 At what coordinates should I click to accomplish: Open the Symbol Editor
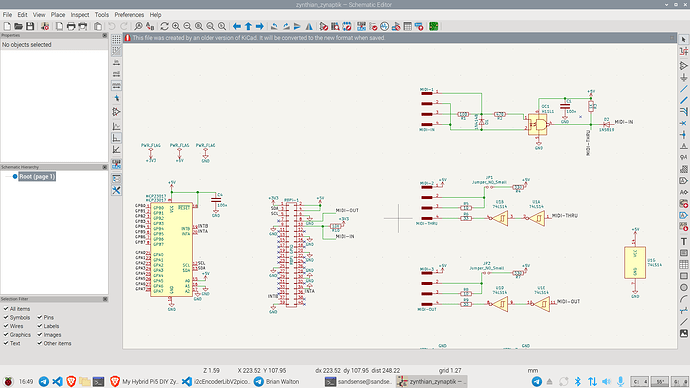[324, 26]
